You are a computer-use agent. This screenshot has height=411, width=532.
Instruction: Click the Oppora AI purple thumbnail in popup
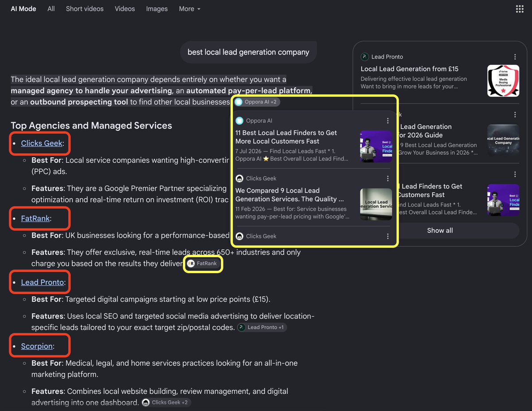[x=376, y=146]
